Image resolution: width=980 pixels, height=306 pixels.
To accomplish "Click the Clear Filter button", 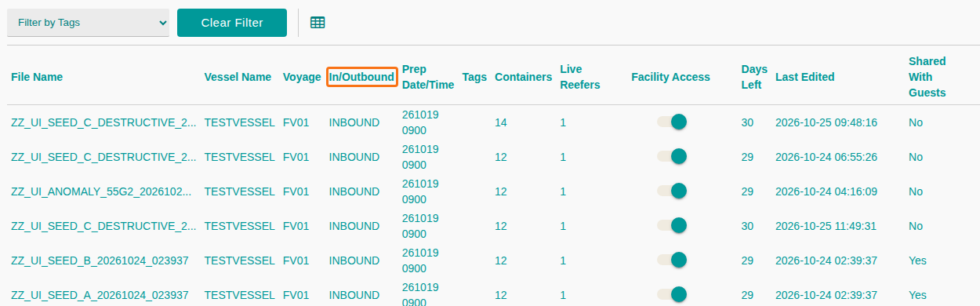I will point(232,23).
